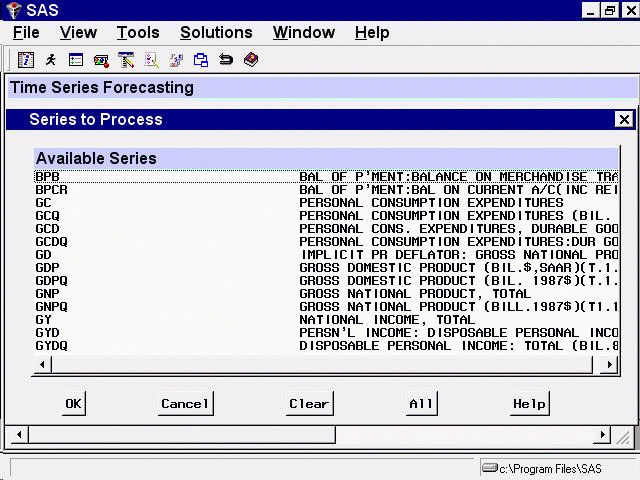Click the All button to select every series

click(421, 403)
